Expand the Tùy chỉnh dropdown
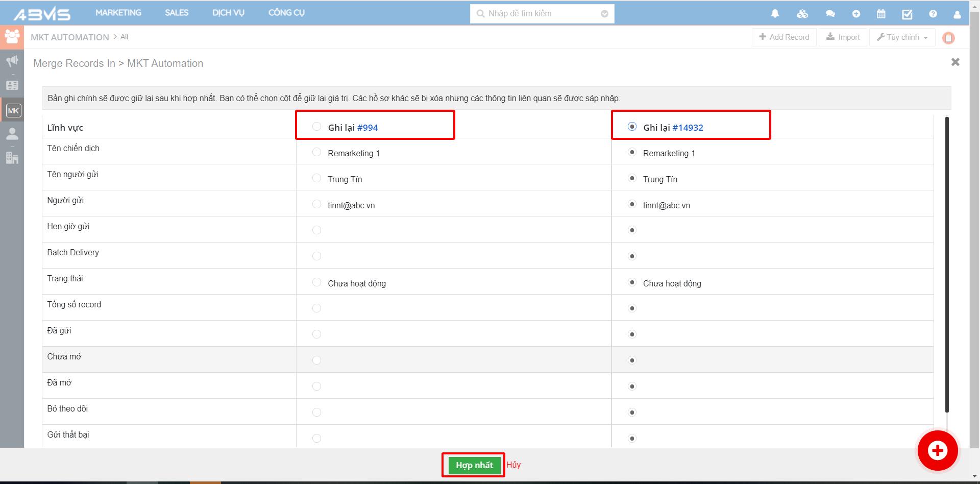The width and height of the screenshot is (980, 484). 902,37
